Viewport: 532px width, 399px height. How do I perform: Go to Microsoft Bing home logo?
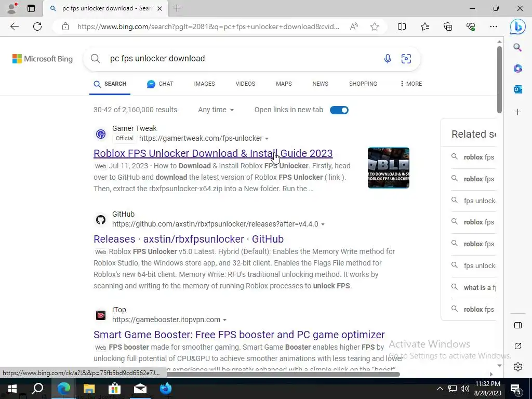coord(43,59)
